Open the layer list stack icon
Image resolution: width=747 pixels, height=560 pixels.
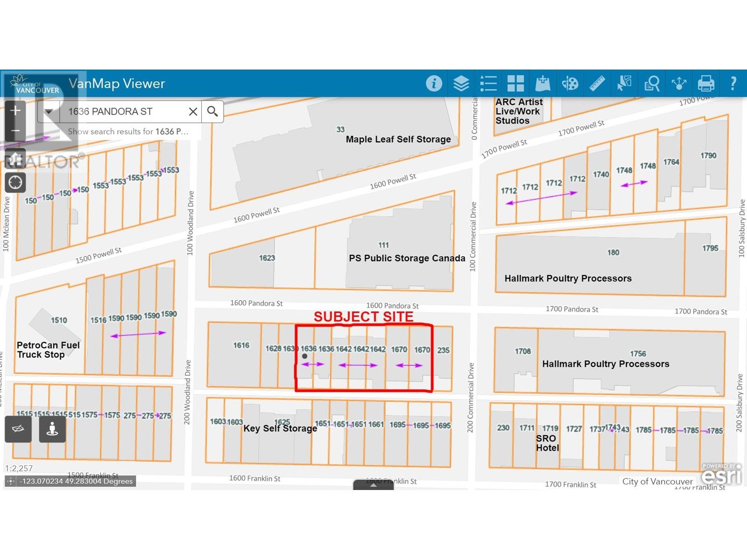tap(461, 84)
